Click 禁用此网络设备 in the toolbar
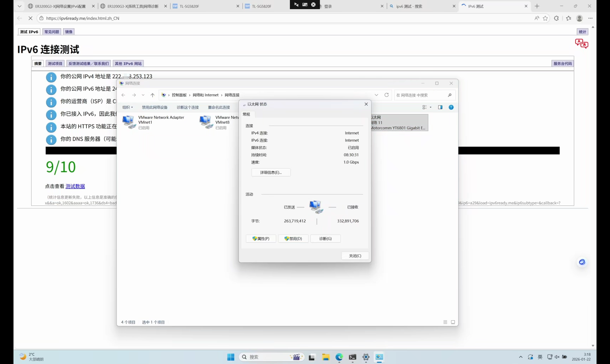Screen dimensions: 610x364 [155, 107]
